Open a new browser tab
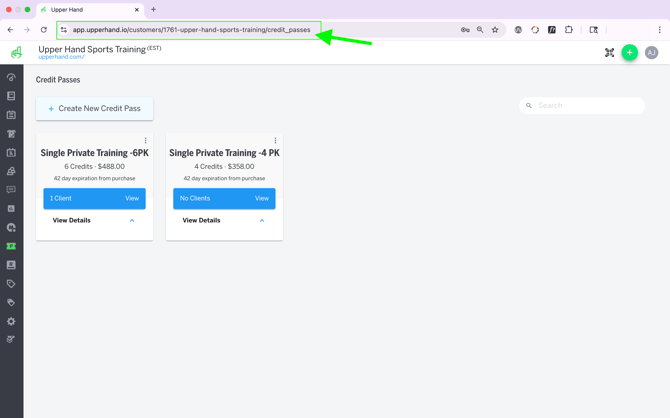Image resolution: width=670 pixels, height=418 pixels. (x=153, y=9)
